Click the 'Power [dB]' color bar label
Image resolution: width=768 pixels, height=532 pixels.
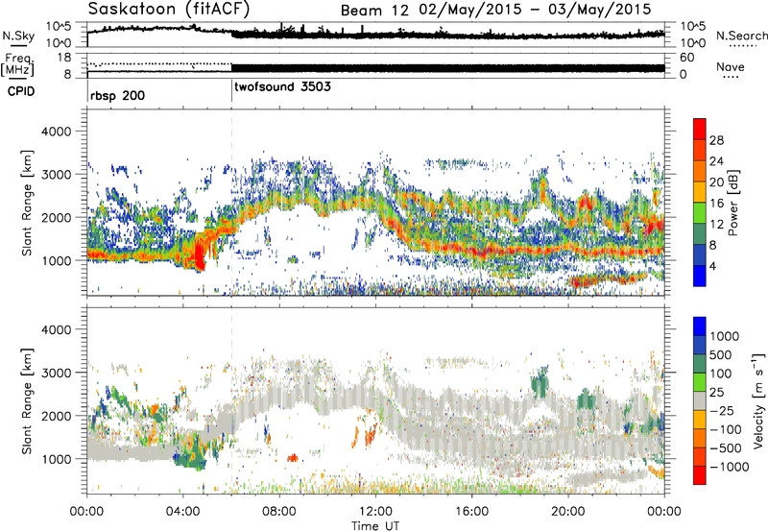(733, 203)
